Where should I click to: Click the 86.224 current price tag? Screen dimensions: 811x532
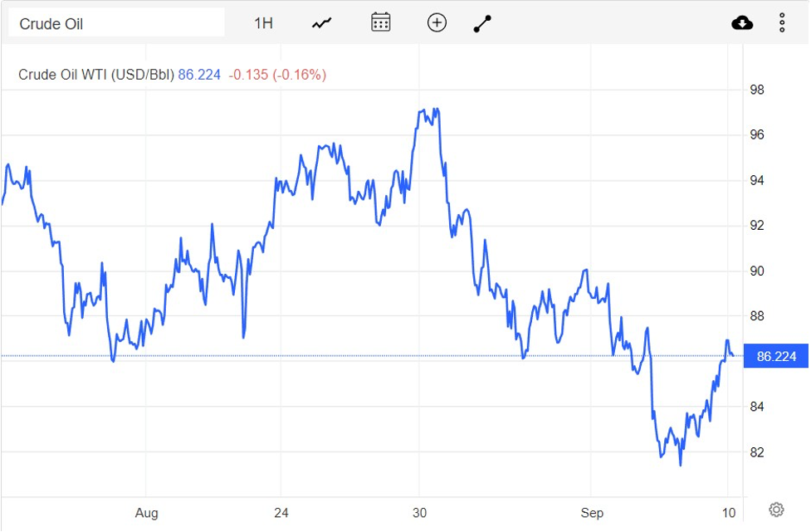(775, 357)
